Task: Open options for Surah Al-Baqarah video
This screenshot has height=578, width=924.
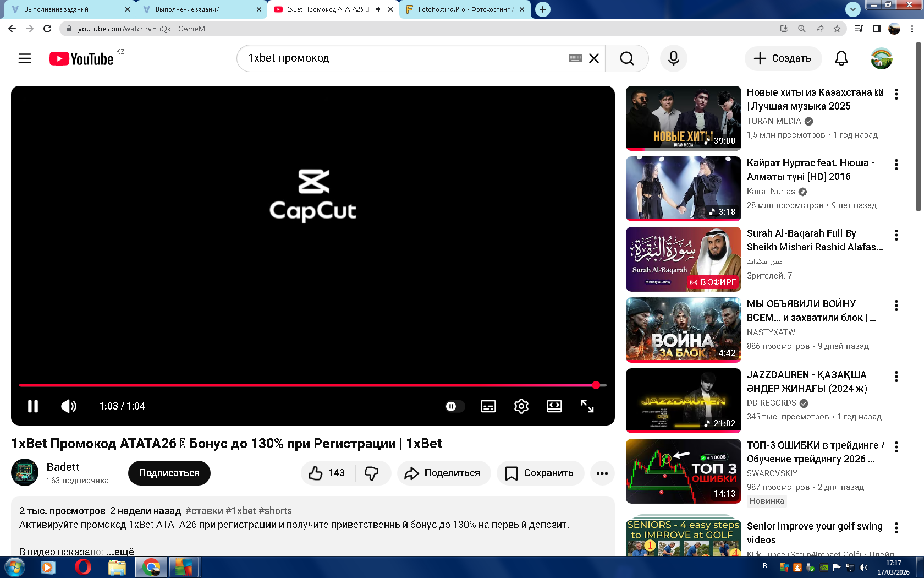Action: 897,235
